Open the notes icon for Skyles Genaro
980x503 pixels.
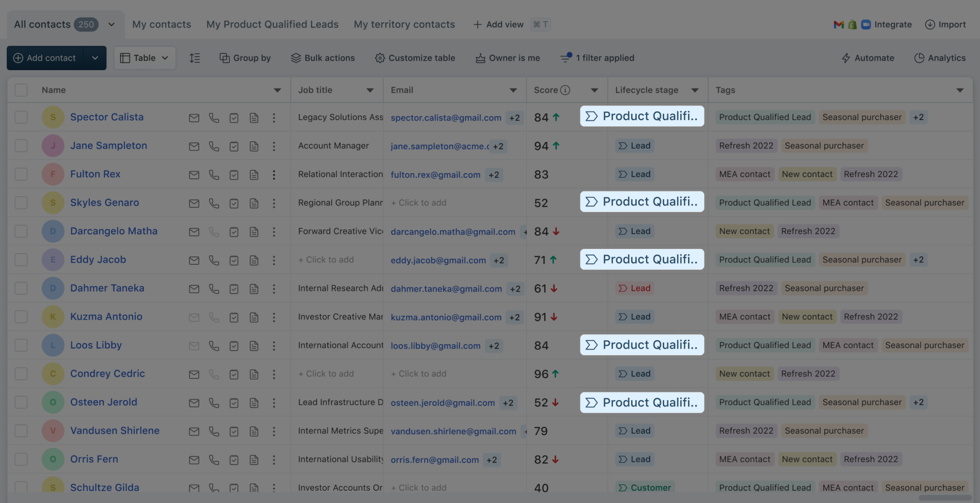(254, 203)
